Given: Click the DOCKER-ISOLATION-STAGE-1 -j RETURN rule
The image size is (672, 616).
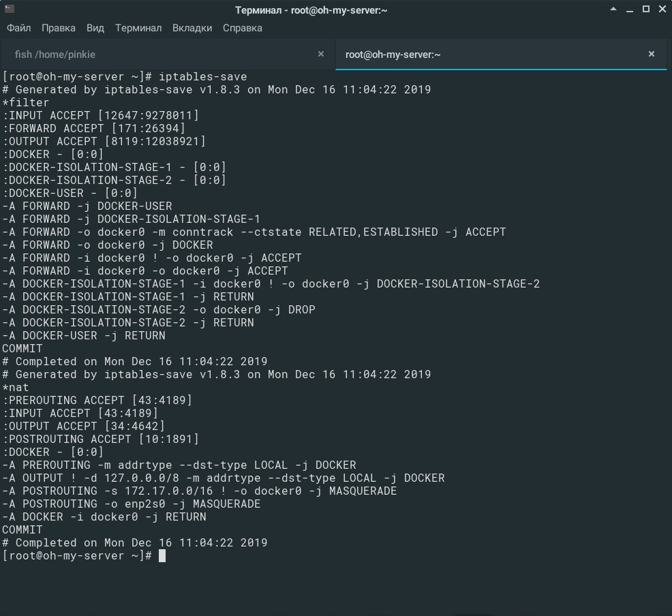Looking at the screenshot, I should [128, 297].
